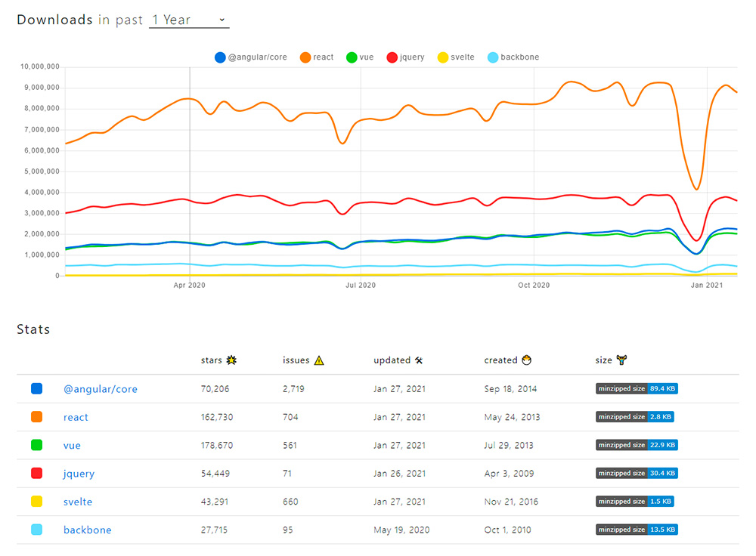The height and width of the screenshot is (556, 756).
Task: Toggle the react legend item
Action: click(317, 57)
